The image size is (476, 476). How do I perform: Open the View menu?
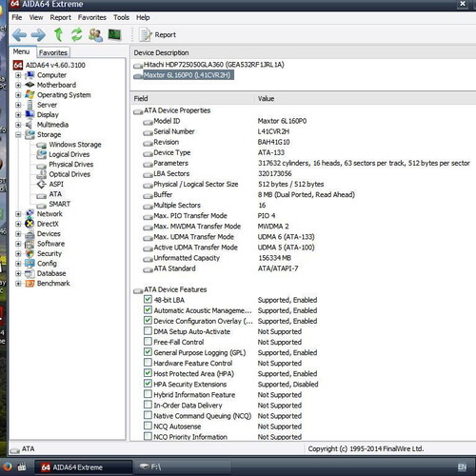click(x=36, y=17)
